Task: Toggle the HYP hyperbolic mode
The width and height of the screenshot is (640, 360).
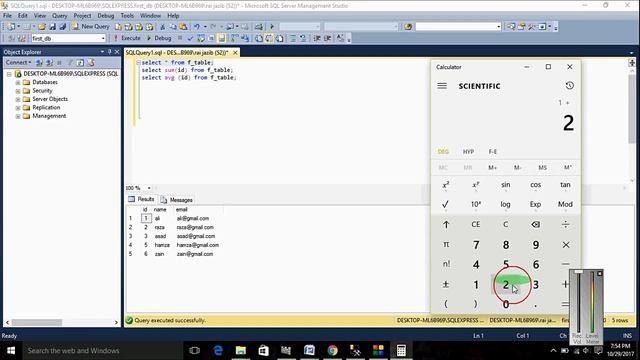Action: tap(468, 151)
